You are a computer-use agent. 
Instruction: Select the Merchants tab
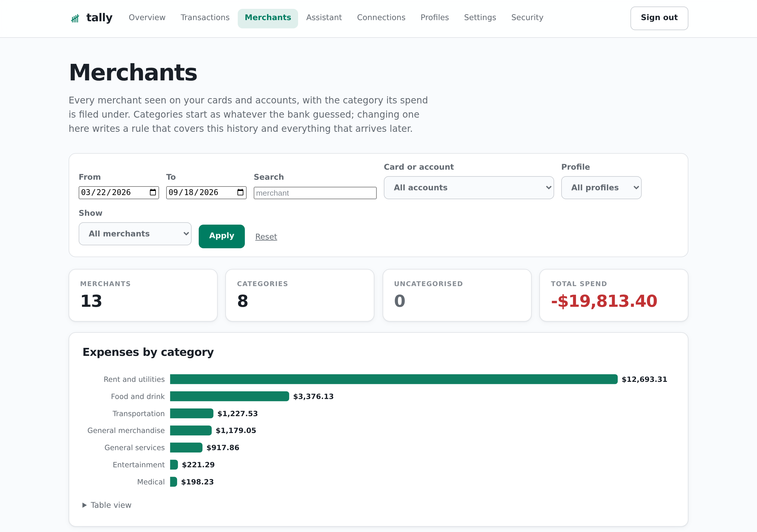(x=268, y=18)
